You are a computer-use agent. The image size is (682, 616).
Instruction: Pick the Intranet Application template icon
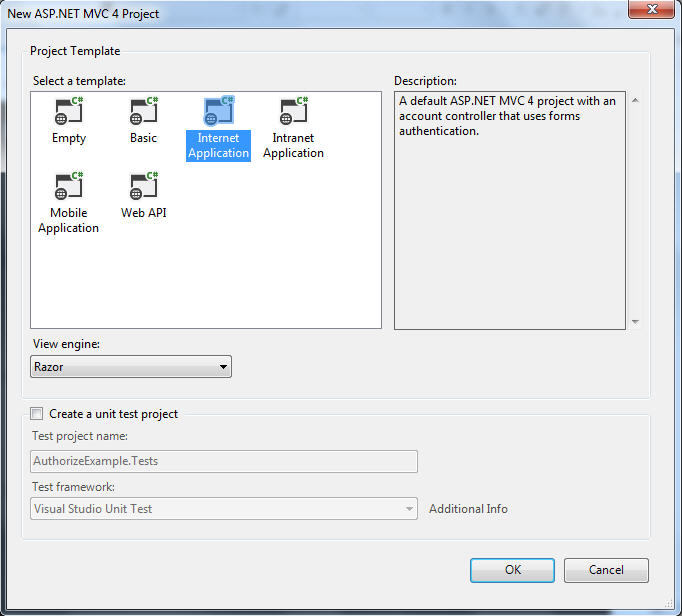coord(294,111)
